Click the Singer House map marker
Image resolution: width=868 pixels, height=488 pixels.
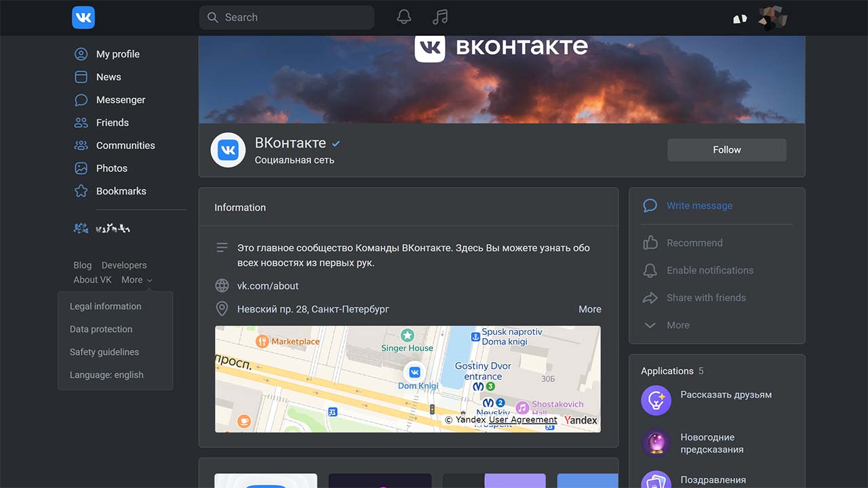tap(407, 335)
